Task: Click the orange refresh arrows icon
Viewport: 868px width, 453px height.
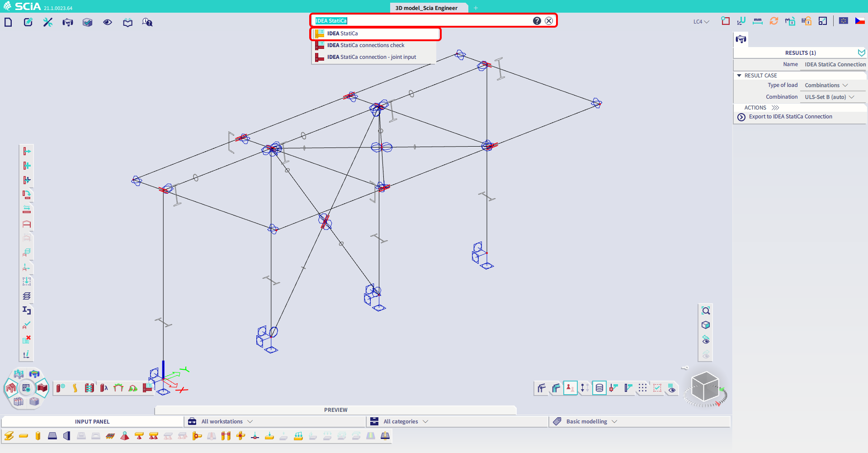Action: point(774,21)
